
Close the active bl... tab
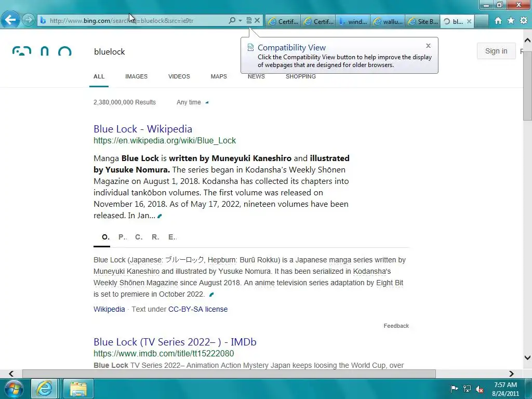pyautogui.click(x=469, y=21)
